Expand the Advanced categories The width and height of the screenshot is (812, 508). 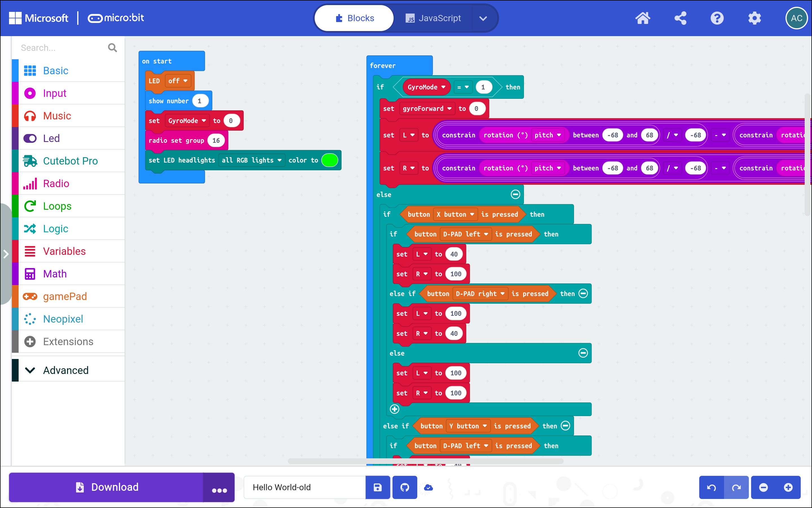(x=69, y=370)
